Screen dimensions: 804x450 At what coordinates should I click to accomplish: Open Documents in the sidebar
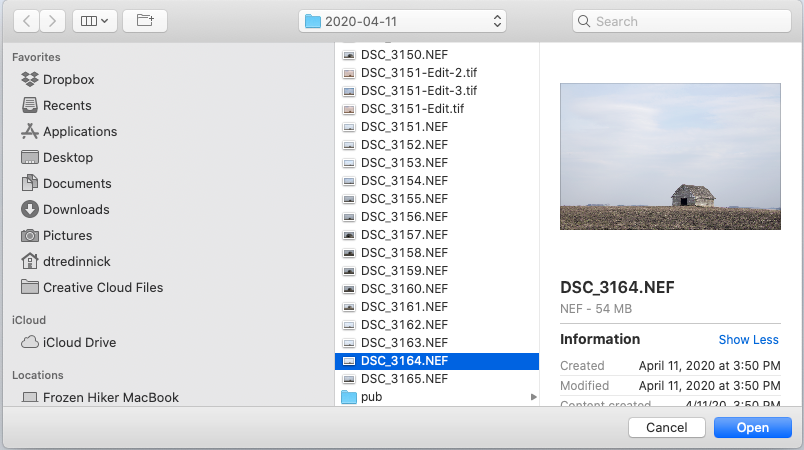click(x=66, y=183)
